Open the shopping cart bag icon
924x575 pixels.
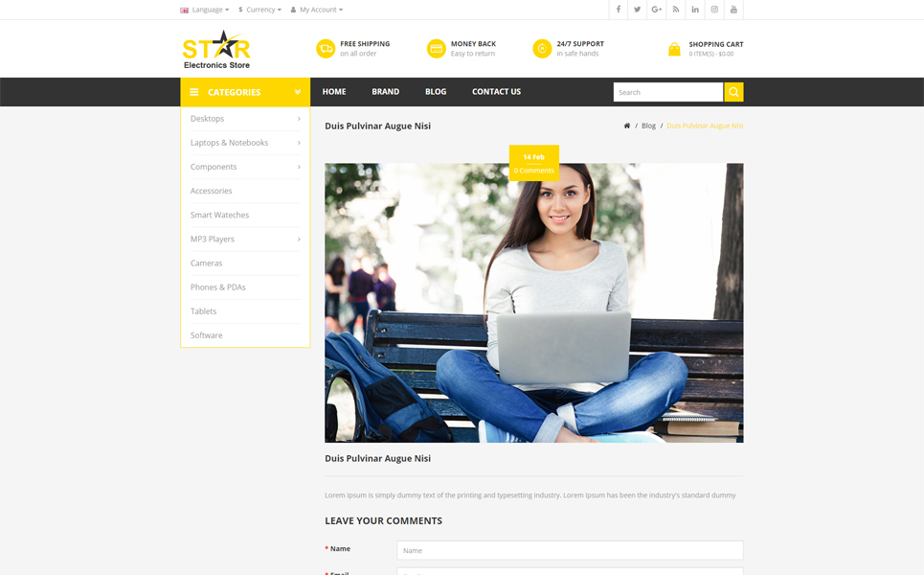(x=674, y=49)
